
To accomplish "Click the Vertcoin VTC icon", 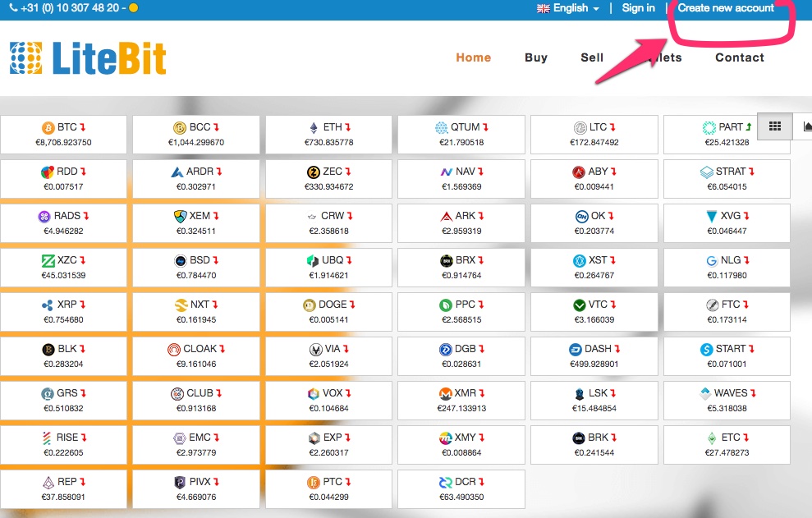I will pos(580,305).
